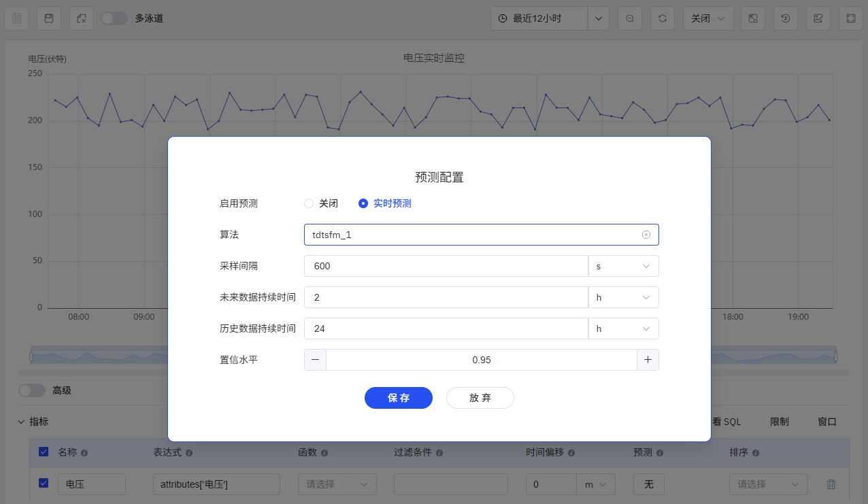Open the 最近12小时 time range picker
The width and height of the screenshot is (868, 504).
point(539,18)
